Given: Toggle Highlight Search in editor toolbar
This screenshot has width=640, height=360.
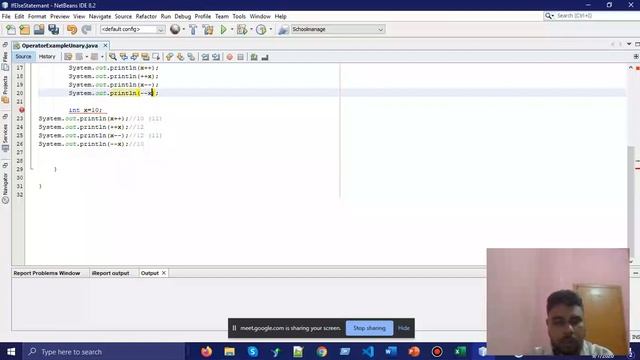Looking at the screenshot, I should pos(145,57).
